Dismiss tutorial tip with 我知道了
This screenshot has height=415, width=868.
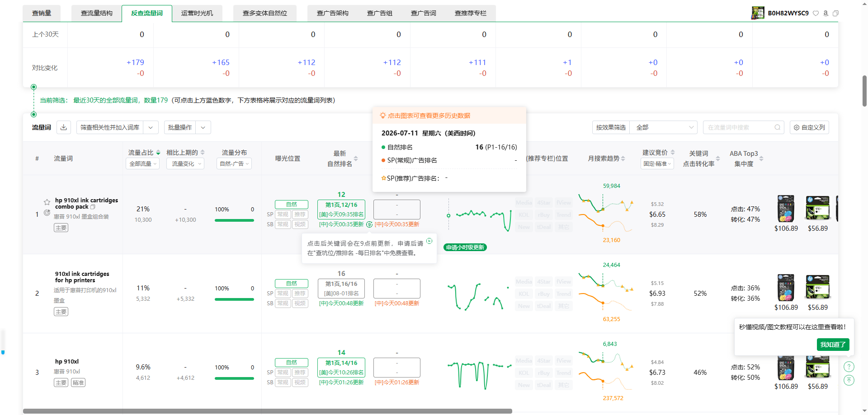pos(833,345)
